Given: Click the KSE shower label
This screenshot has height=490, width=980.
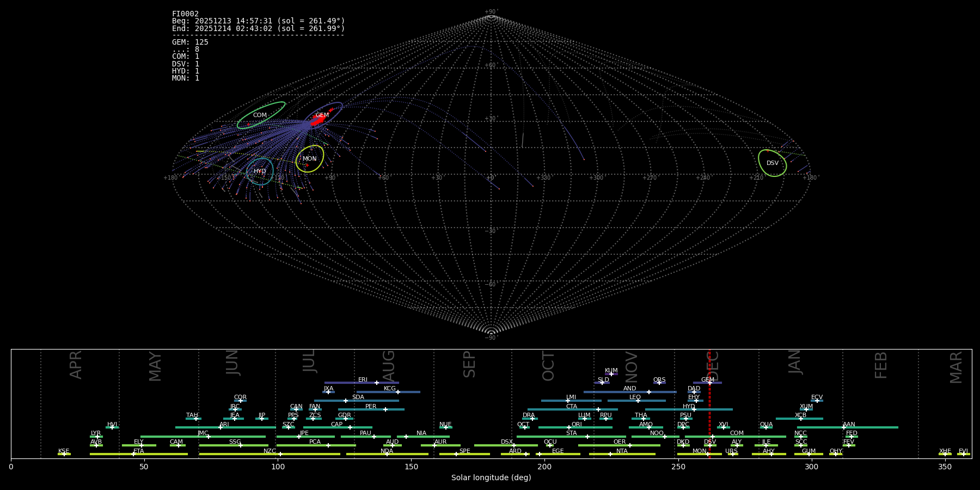Looking at the screenshot, I should tap(64, 451).
